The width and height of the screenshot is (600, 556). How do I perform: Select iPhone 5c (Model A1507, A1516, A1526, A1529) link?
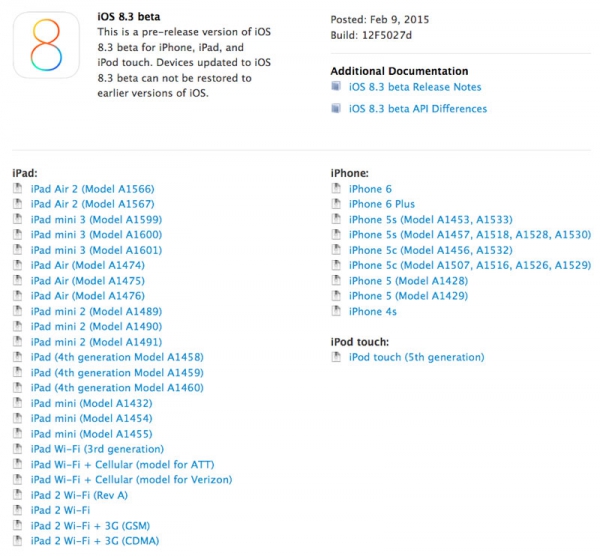pyautogui.click(x=470, y=266)
